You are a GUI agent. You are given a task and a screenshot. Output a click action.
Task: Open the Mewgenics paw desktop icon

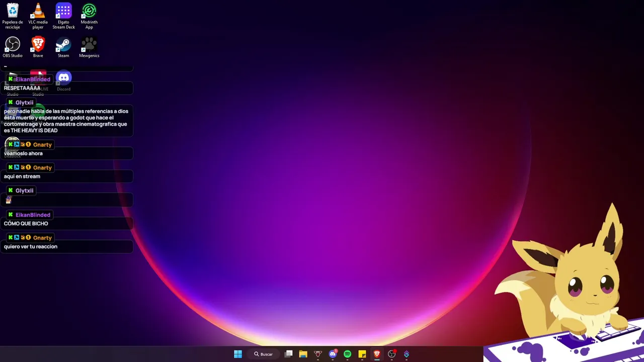click(89, 47)
